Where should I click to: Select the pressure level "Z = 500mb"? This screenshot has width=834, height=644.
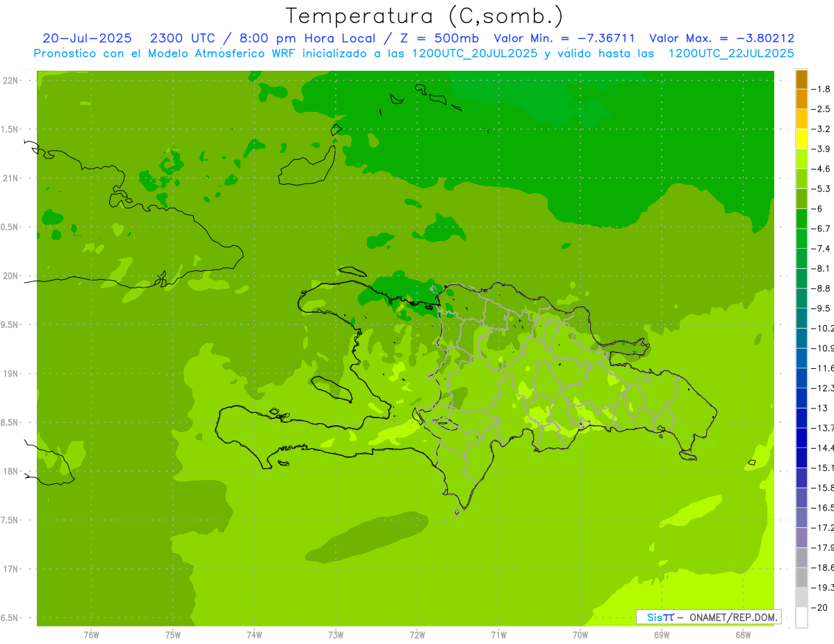click(x=436, y=38)
